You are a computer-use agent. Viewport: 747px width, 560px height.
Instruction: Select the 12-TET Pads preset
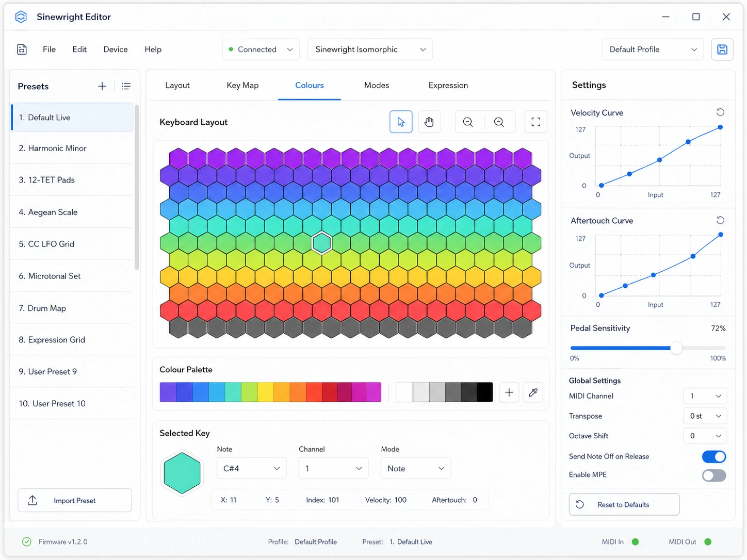(x=72, y=180)
